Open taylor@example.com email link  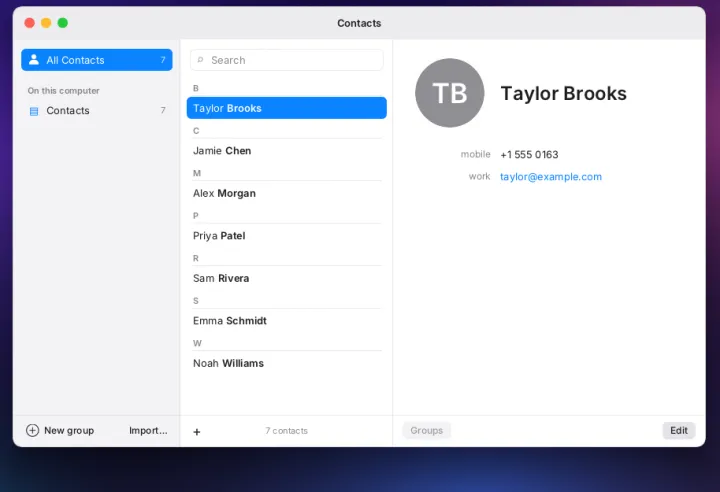pos(551,177)
